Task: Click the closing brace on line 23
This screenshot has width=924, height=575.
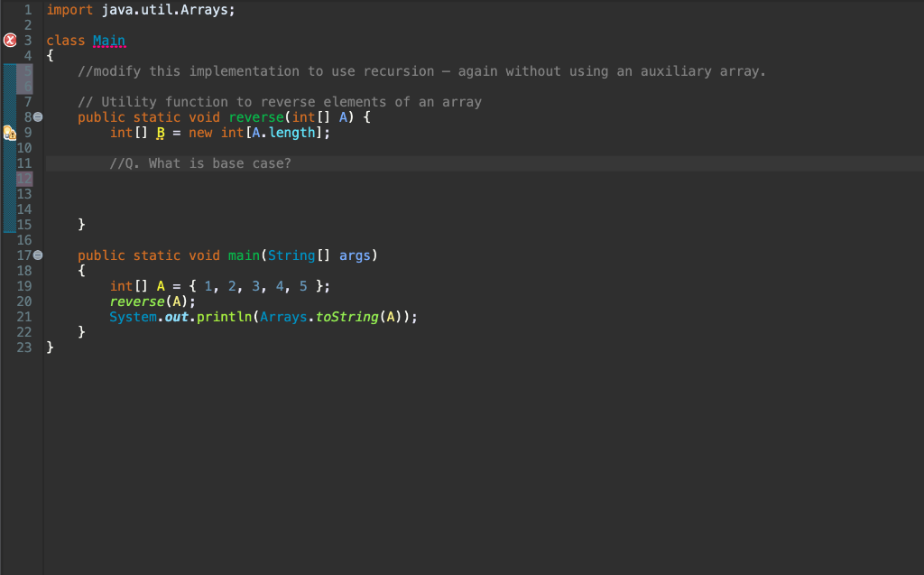Action: (50, 347)
